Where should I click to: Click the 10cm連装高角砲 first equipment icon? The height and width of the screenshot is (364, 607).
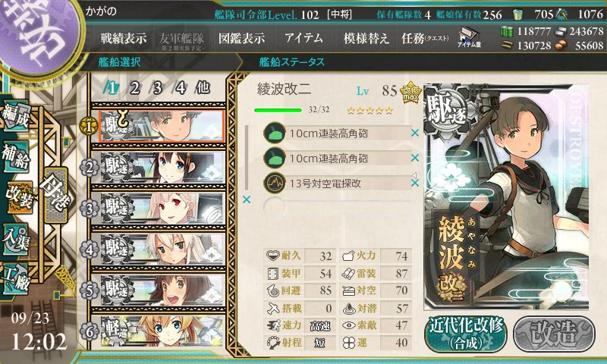pos(275,133)
